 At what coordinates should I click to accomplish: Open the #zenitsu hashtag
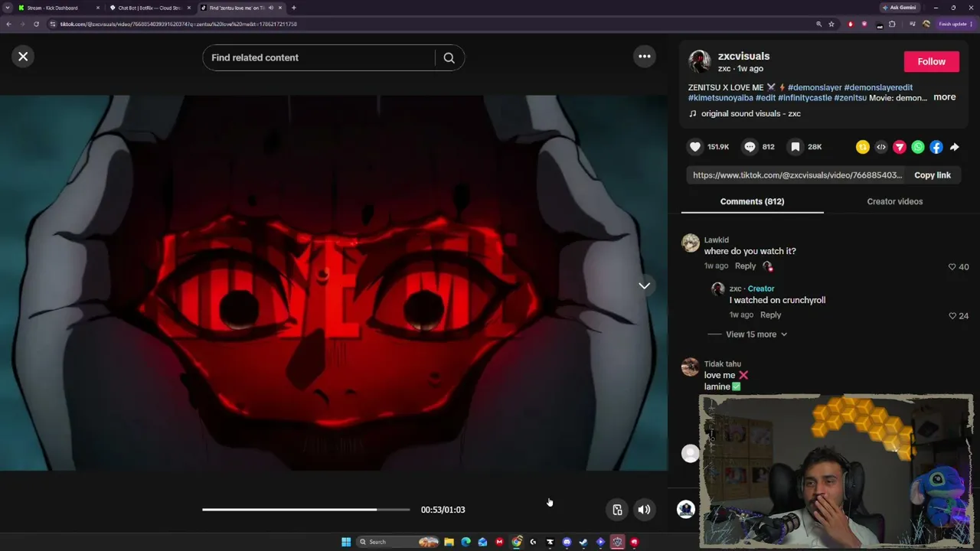pyautogui.click(x=851, y=98)
